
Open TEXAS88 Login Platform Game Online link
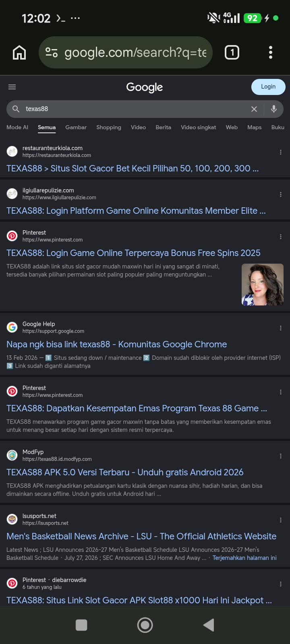(x=136, y=211)
